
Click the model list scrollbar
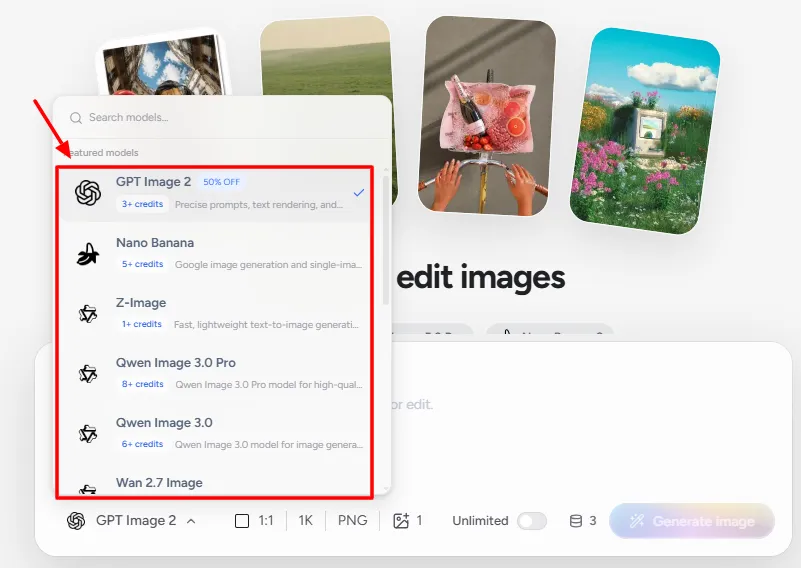[386, 240]
